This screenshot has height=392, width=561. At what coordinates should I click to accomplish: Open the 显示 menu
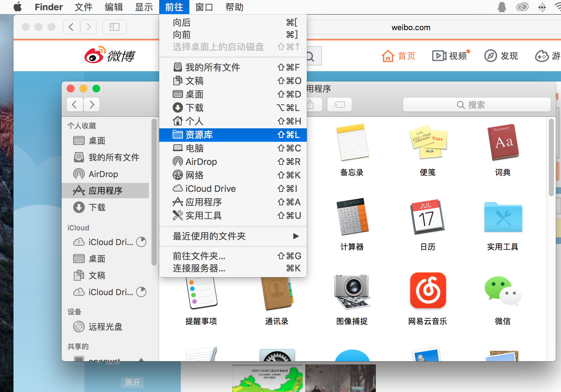(x=144, y=7)
